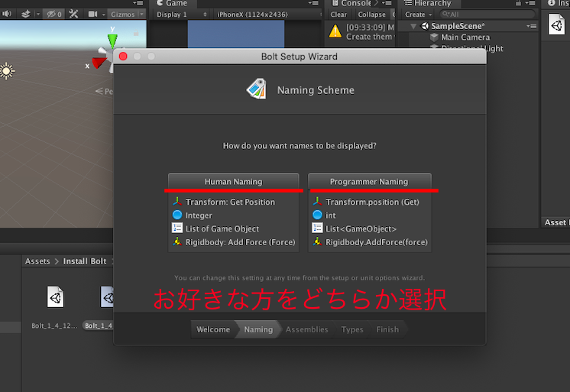570x392 pixels.
Task: Go to the Welcome wizard step
Action: [x=213, y=329]
